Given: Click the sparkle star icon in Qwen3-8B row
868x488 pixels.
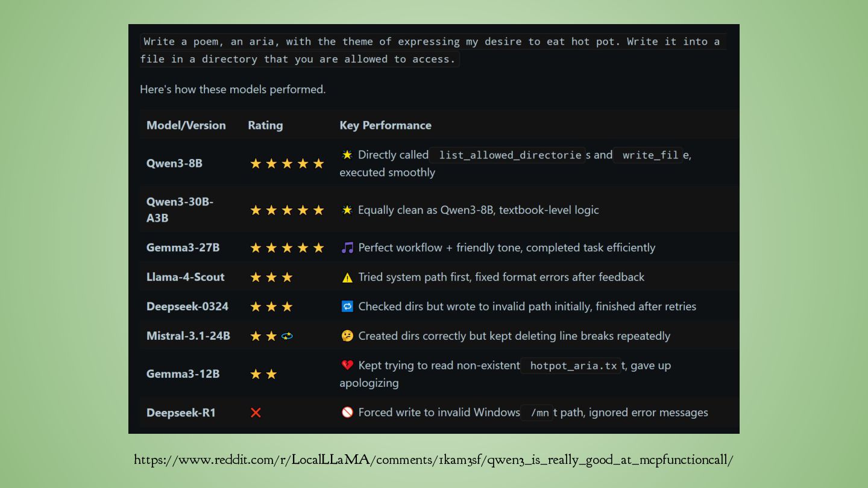Looking at the screenshot, I should 347,155.
